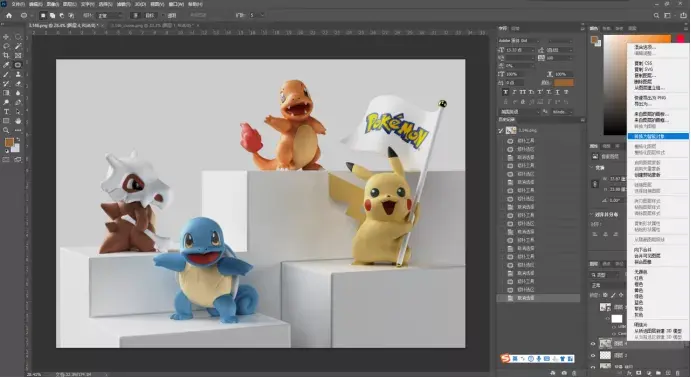Select the Elliptical Marquee tool
The image size is (691, 378).
18,37
